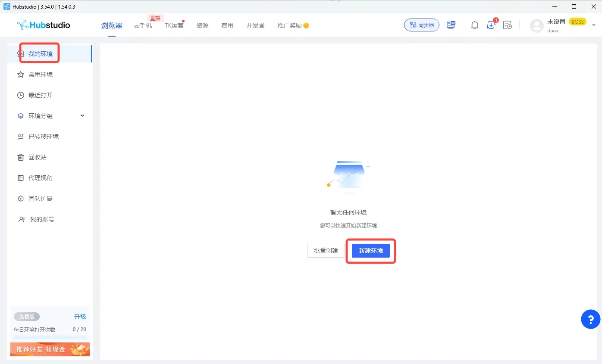Open the TK运营 tab

174,25
